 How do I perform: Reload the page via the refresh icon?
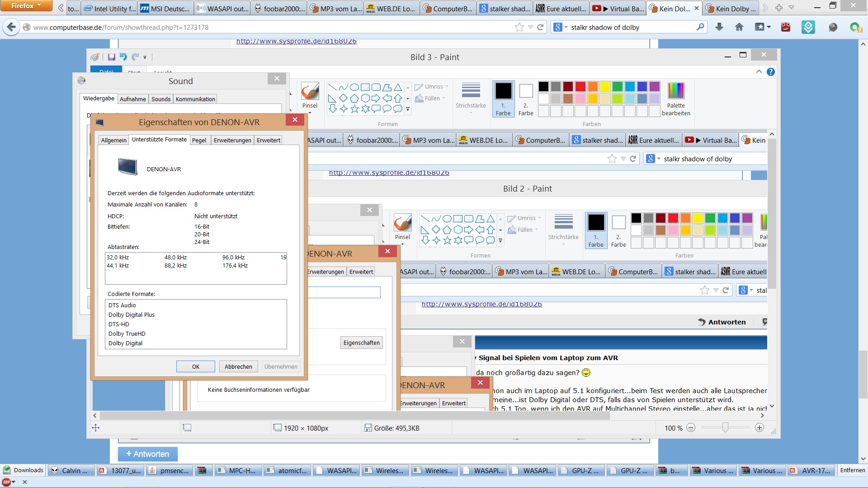[x=540, y=27]
